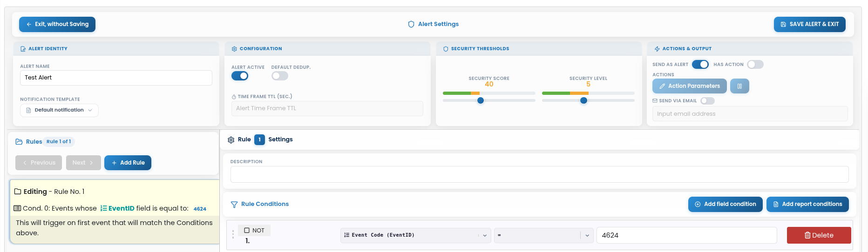Click the Alert Settings shield icon
Image resolution: width=868 pixels, height=252 pixels.
pyautogui.click(x=411, y=24)
